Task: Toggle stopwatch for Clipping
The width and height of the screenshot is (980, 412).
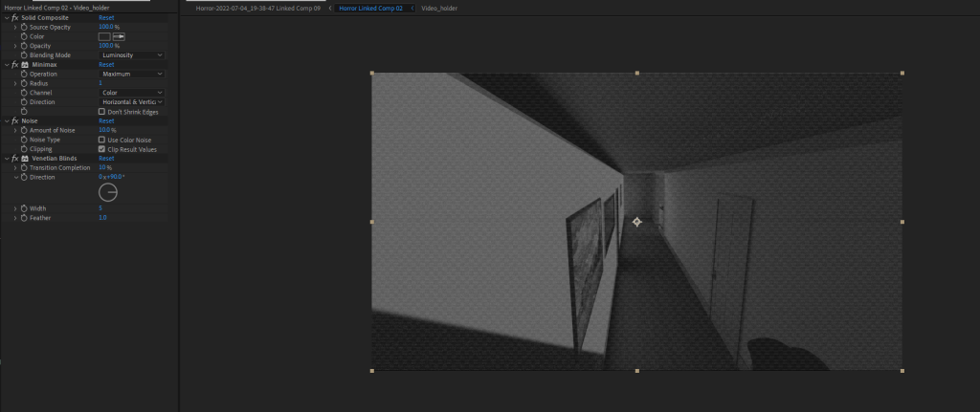Action: point(24,149)
